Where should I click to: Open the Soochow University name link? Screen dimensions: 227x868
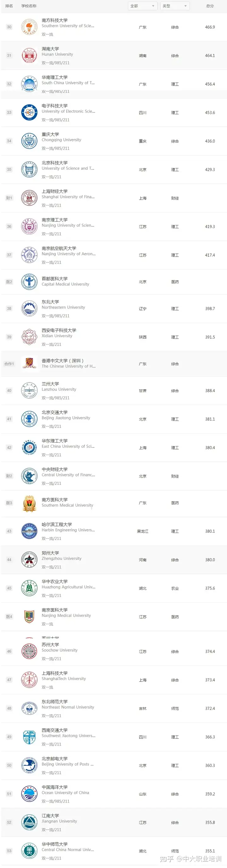coord(60,650)
